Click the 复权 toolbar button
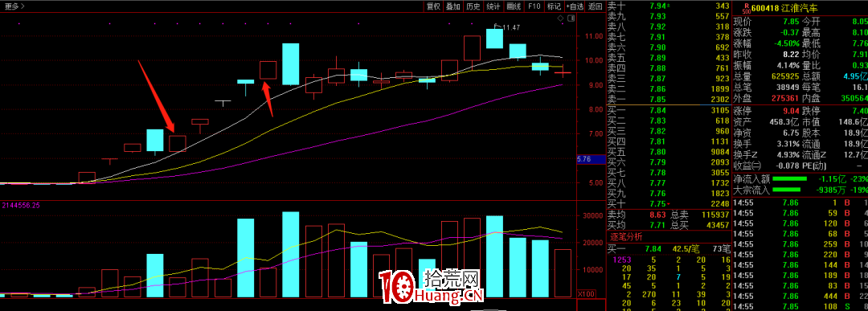The height and width of the screenshot is (311, 868). tap(433, 6)
